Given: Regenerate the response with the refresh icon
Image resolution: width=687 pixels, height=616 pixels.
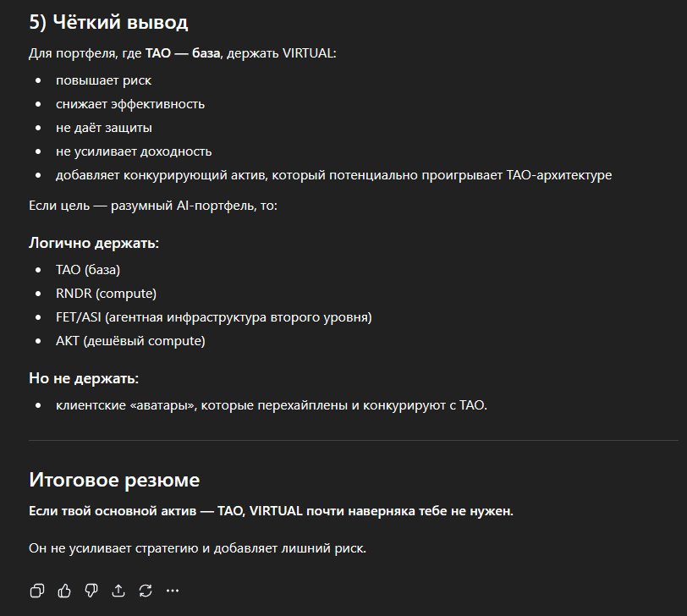Looking at the screenshot, I should pyautogui.click(x=146, y=591).
